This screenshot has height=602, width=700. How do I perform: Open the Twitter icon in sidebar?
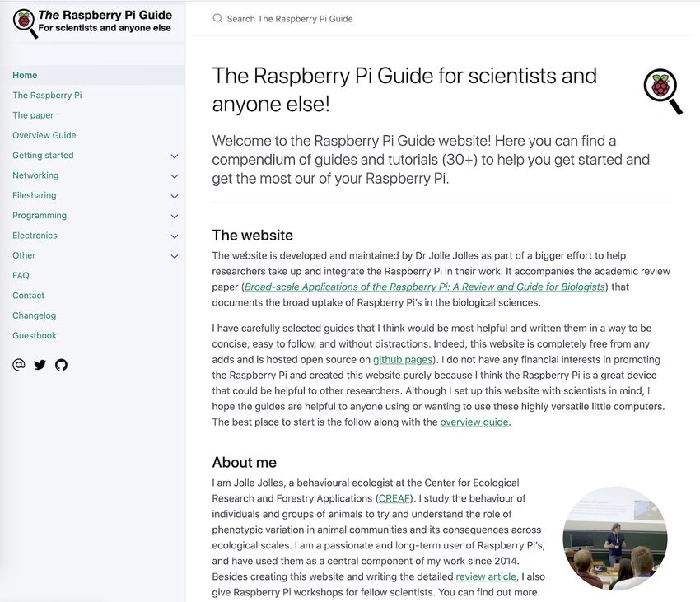[x=40, y=365]
